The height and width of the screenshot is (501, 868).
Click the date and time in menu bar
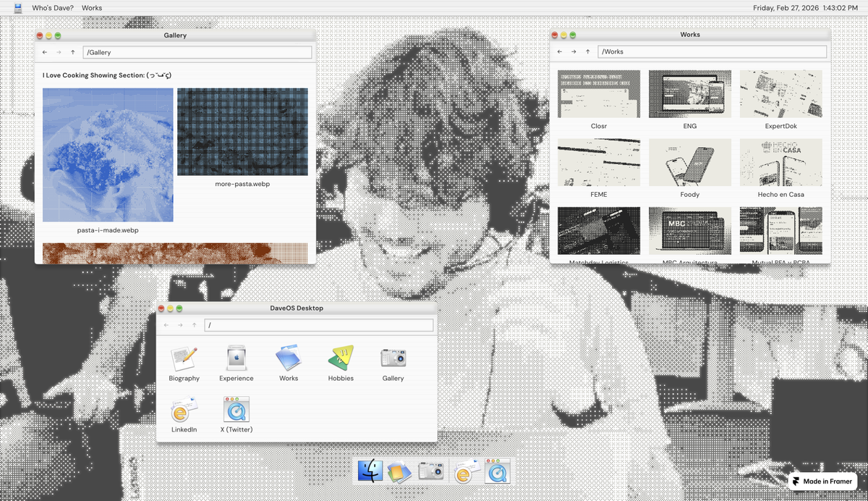tap(805, 8)
